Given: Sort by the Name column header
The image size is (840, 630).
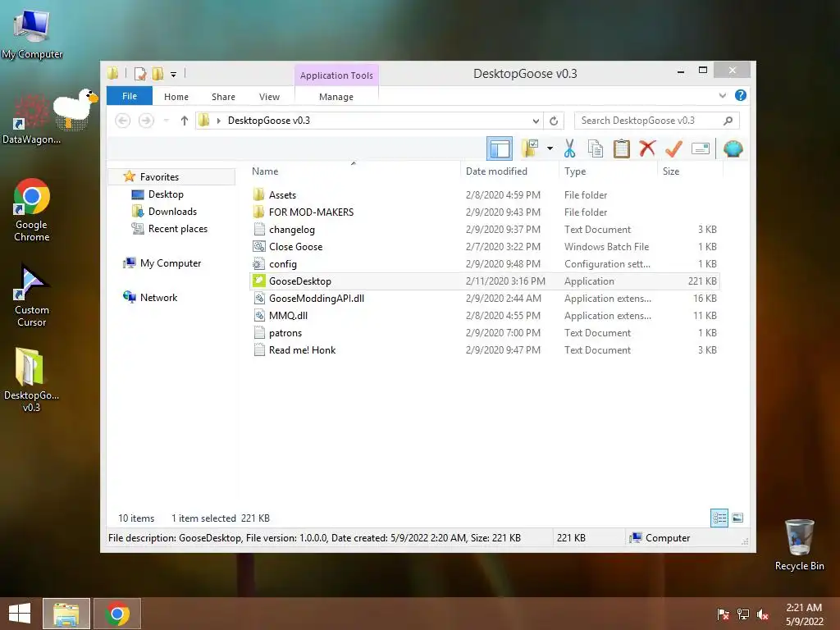Looking at the screenshot, I should point(265,171).
